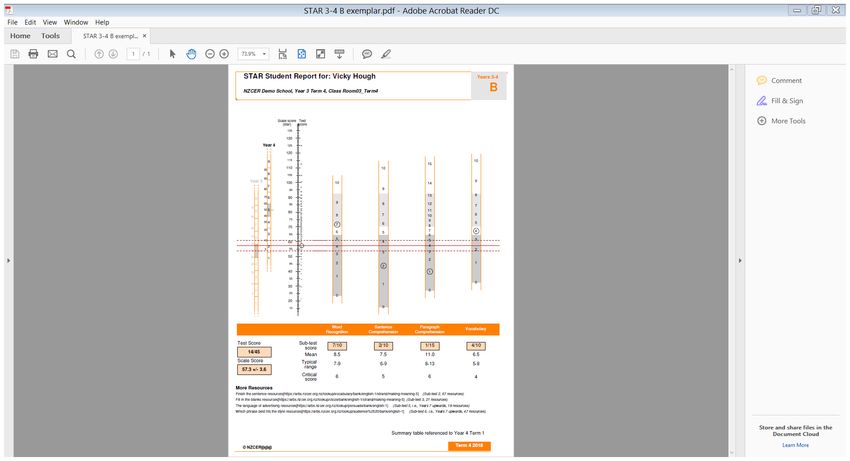Click the Learn More link

coord(795,445)
